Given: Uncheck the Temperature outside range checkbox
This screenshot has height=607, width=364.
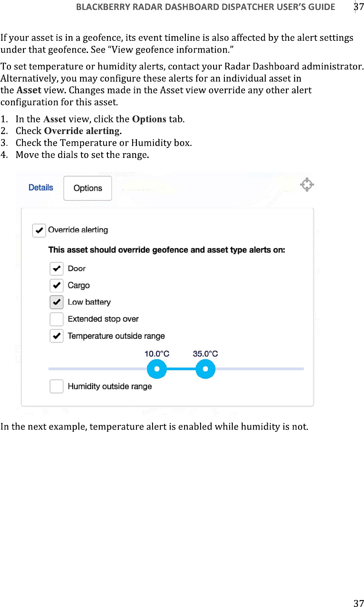Looking at the screenshot, I should [56, 336].
